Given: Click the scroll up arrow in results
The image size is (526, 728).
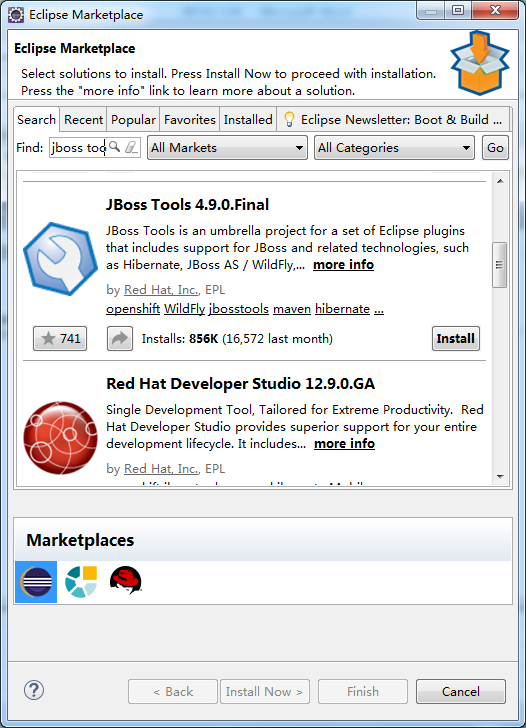Looking at the screenshot, I should click(500, 181).
